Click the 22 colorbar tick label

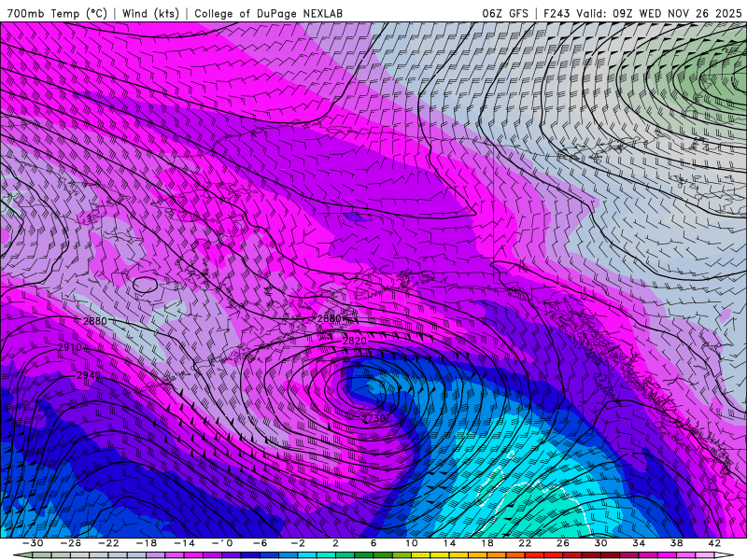click(x=525, y=543)
